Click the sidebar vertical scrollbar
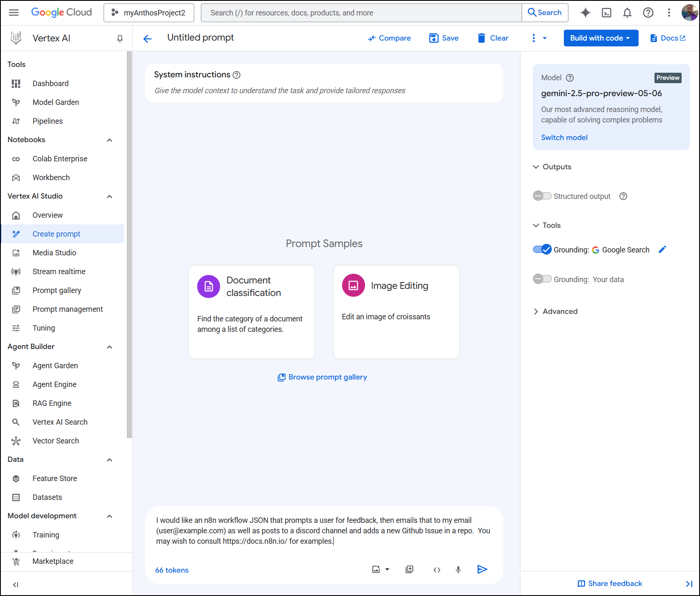 [129, 245]
